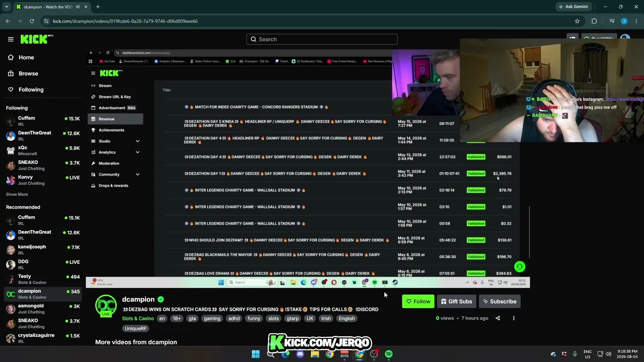This screenshot has width=644, height=362.
Task: Open Cuffem's channel under Following
Action: [43, 121]
